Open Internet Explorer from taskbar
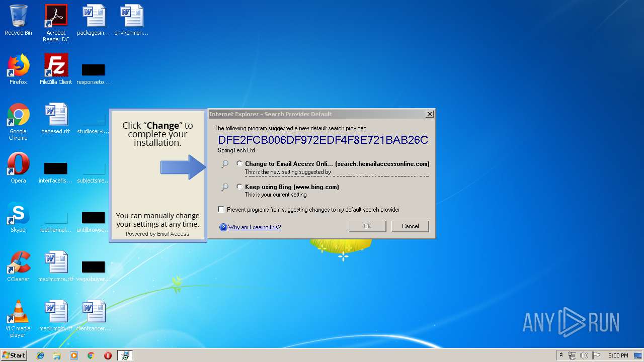This screenshot has width=644, height=362. click(x=40, y=355)
